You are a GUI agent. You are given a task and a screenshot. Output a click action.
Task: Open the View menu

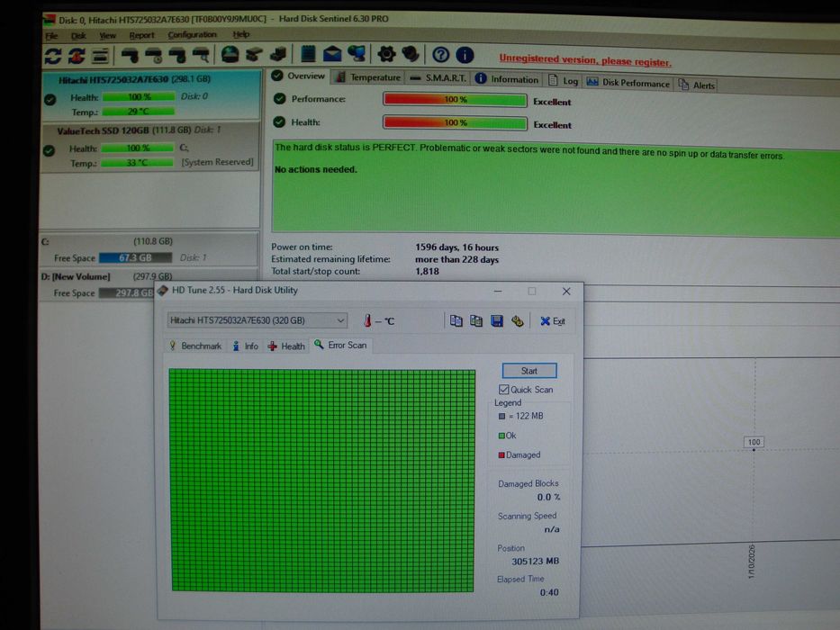(x=107, y=35)
